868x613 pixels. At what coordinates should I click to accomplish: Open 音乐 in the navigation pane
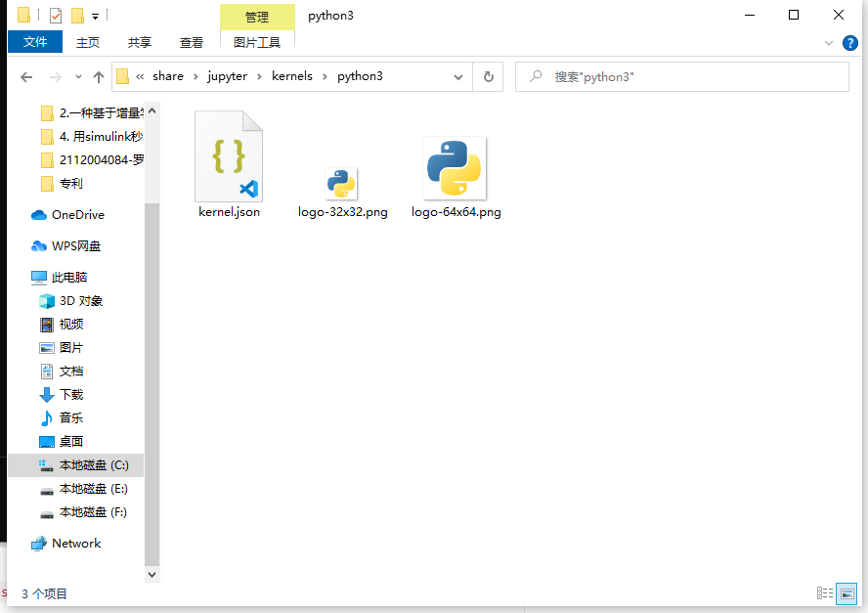click(62, 418)
